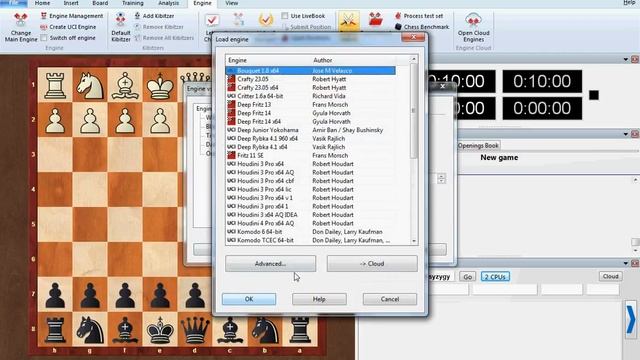Select Crafty 23.05 x64 engine
This screenshot has height=360, width=640.
coord(311,88)
